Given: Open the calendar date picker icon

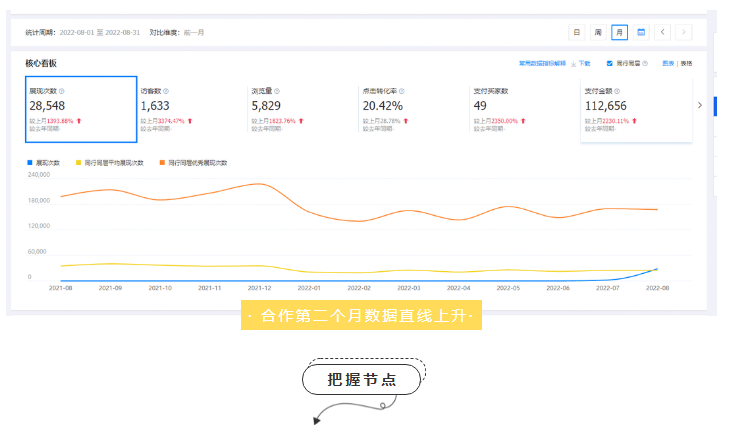Looking at the screenshot, I should (x=641, y=32).
